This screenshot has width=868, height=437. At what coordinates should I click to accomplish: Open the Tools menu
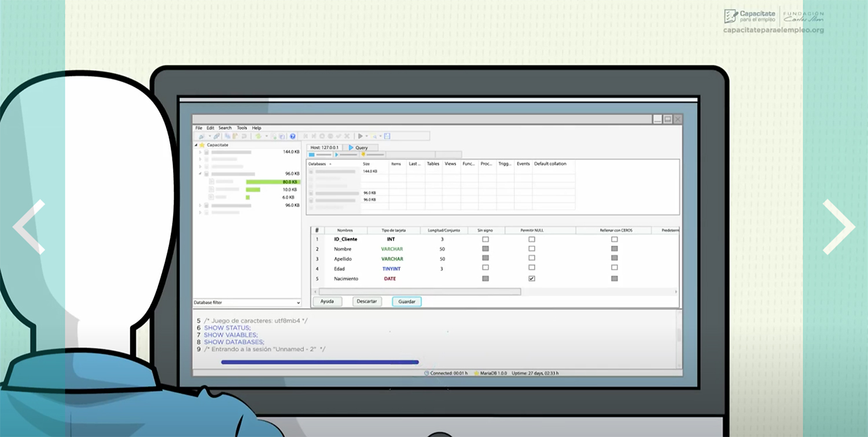pos(242,128)
